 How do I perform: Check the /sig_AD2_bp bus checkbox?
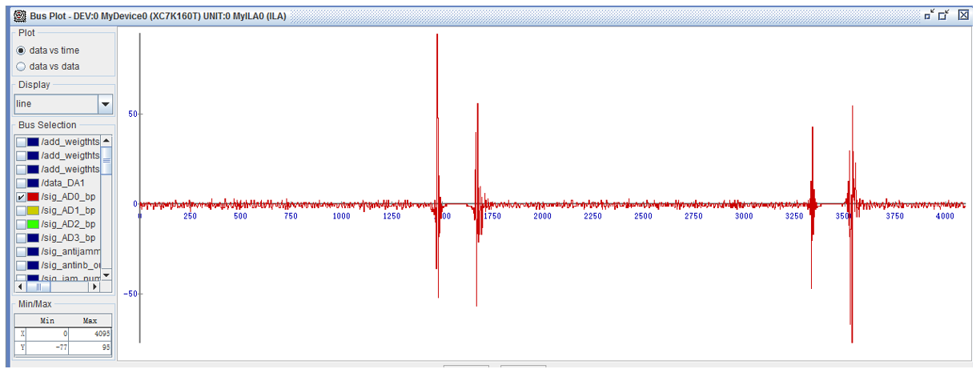(20, 224)
